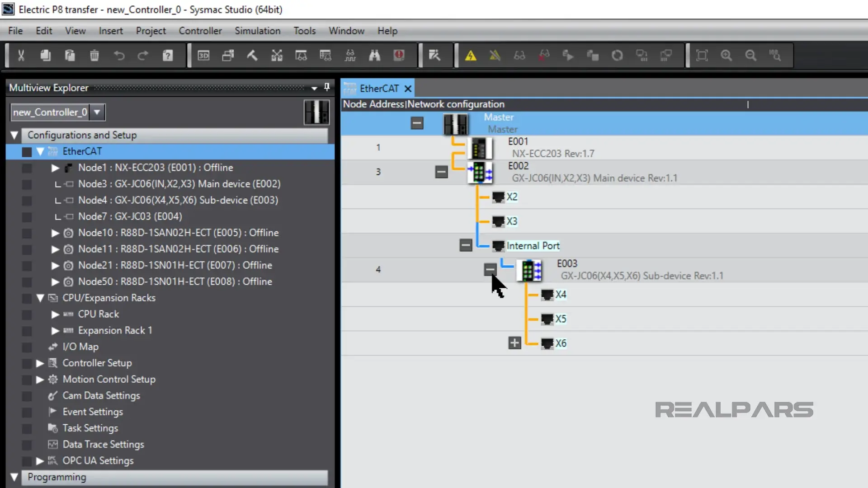Click the Build hammer toolbar icon
Image resolution: width=868 pixels, height=488 pixels.
point(252,56)
